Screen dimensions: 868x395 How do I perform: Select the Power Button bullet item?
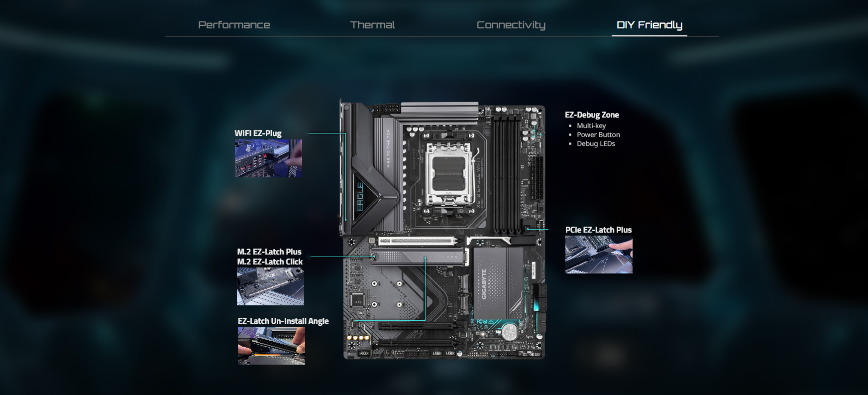coord(598,134)
